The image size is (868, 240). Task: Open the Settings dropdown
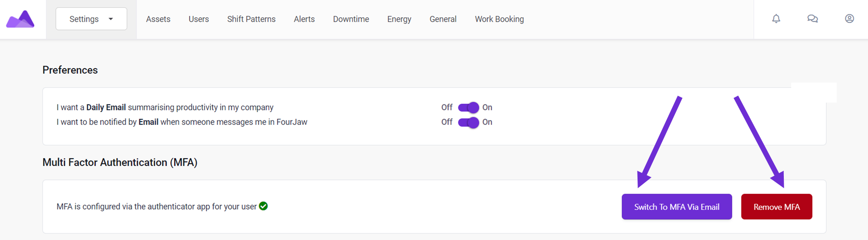91,19
